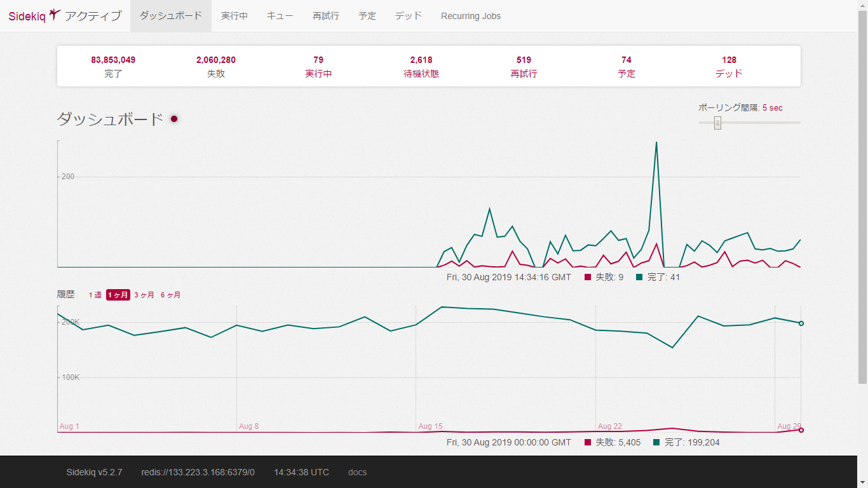Open the 実行中 tab in navbar
This screenshot has height=488, width=868.
click(234, 16)
